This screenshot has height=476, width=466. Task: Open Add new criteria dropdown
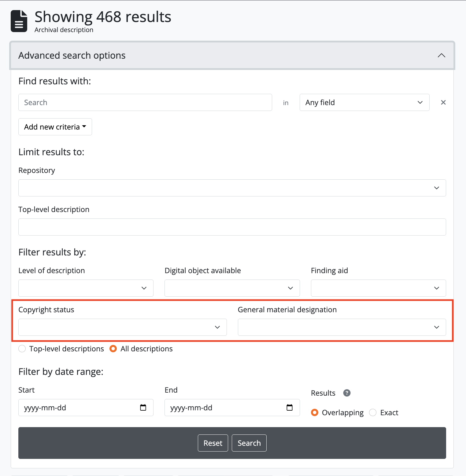pyautogui.click(x=55, y=127)
